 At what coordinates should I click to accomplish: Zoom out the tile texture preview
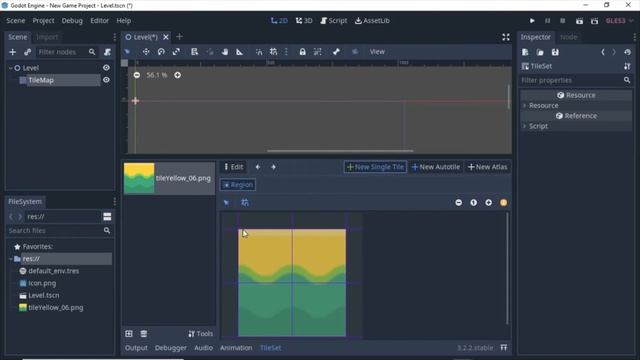click(x=458, y=202)
